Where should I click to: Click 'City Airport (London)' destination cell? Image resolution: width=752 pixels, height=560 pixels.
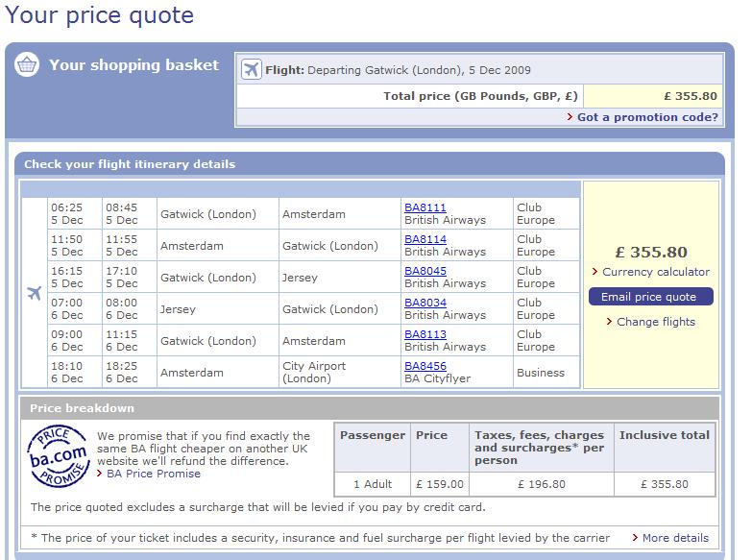[x=340, y=372]
